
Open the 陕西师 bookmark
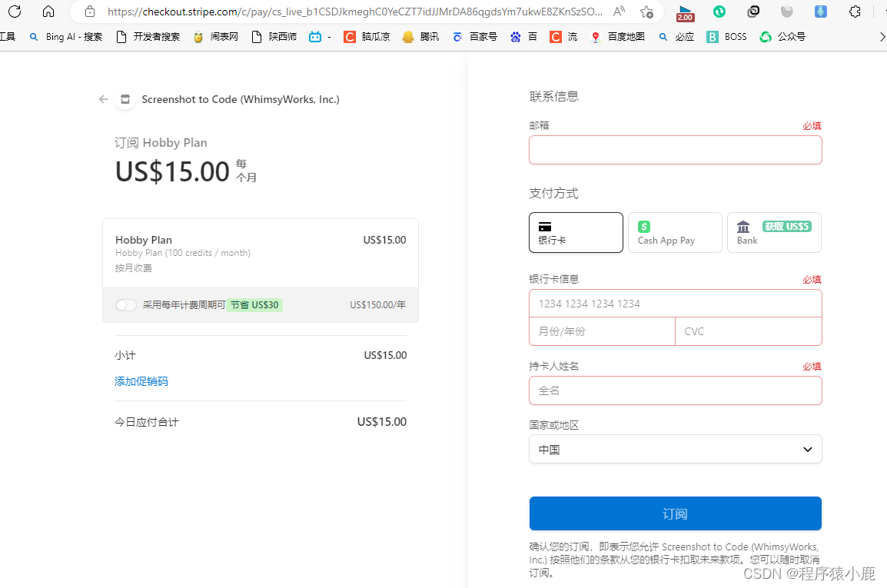pyautogui.click(x=274, y=37)
